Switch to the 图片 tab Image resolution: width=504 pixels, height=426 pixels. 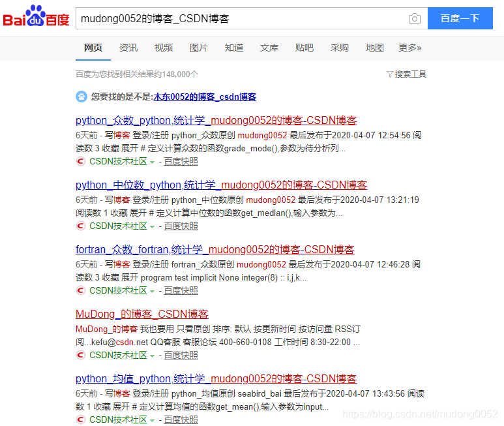tap(199, 48)
